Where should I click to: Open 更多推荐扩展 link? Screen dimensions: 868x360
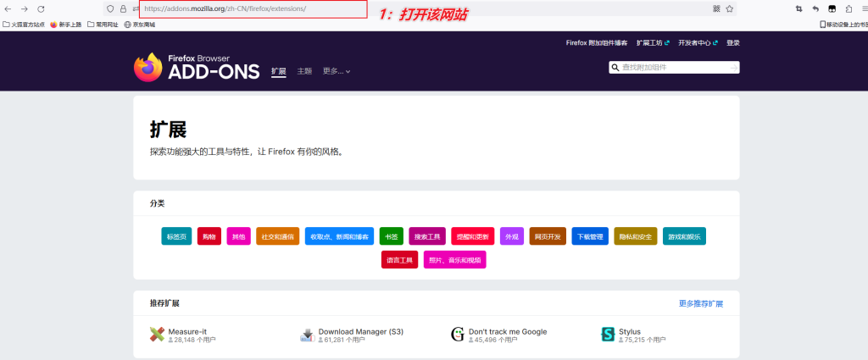point(701,303)
